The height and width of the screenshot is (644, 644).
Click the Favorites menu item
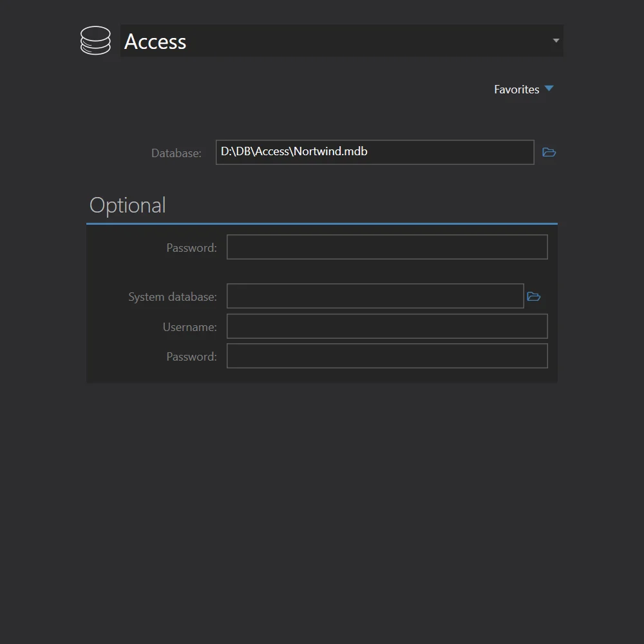(516, 89)
